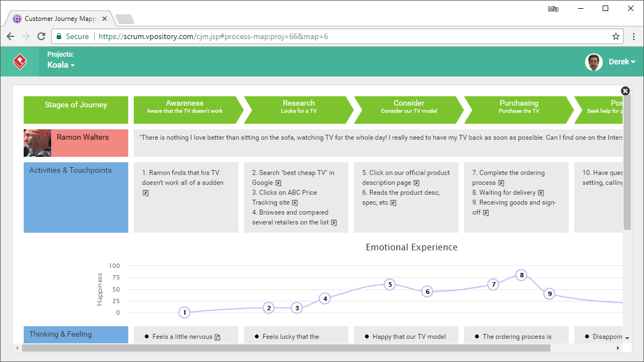644x362 pixels.
Task: Open the Derek user account dropdown
Action: point(622,62)
